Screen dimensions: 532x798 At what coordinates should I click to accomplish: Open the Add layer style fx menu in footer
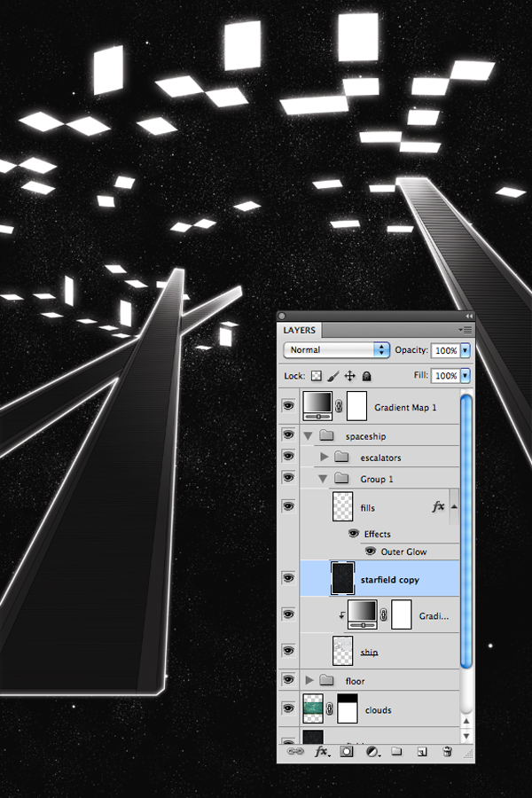pos(322,751)
